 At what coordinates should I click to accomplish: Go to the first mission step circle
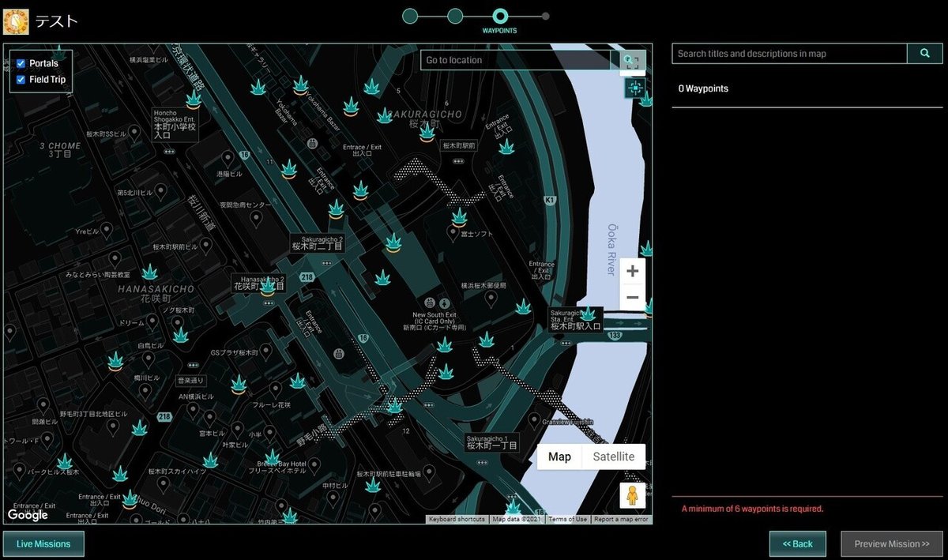point(410,16)
